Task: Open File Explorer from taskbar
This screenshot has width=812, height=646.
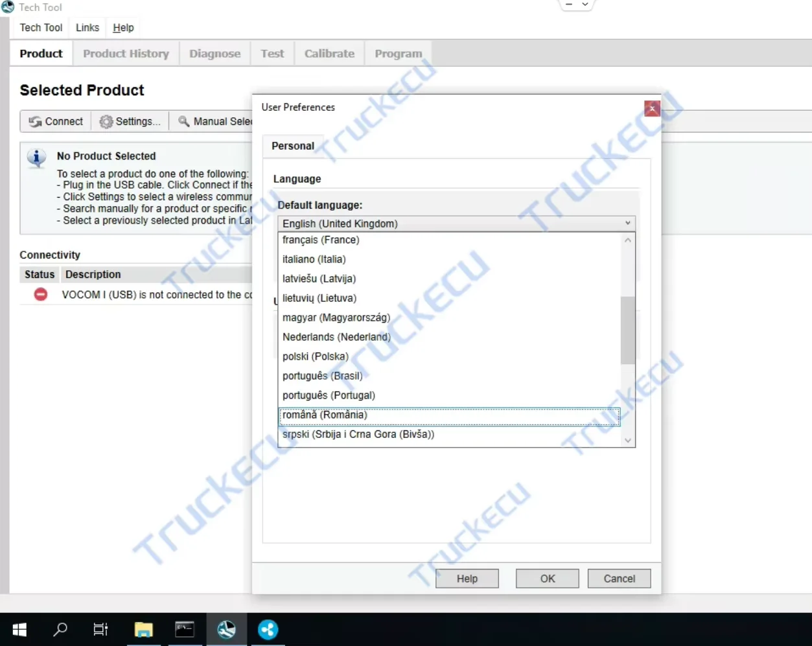Action: point(143,629)
